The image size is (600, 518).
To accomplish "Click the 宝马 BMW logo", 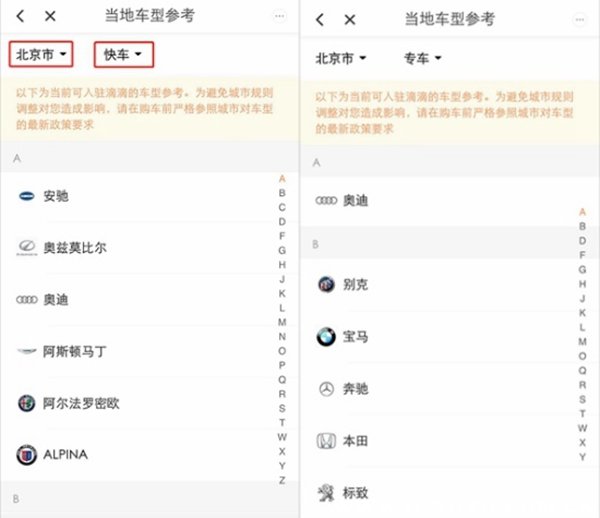I will [325, 337].
